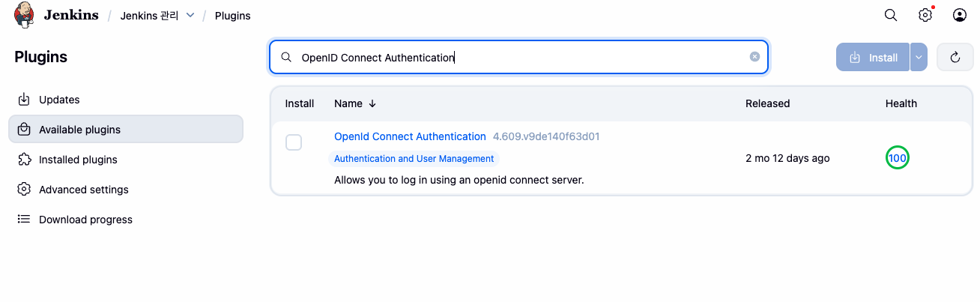Image resolution: width=980 pixels, height=302 pixels.
Task: Click the refresh plugins icon button
Action: point(955,57)
